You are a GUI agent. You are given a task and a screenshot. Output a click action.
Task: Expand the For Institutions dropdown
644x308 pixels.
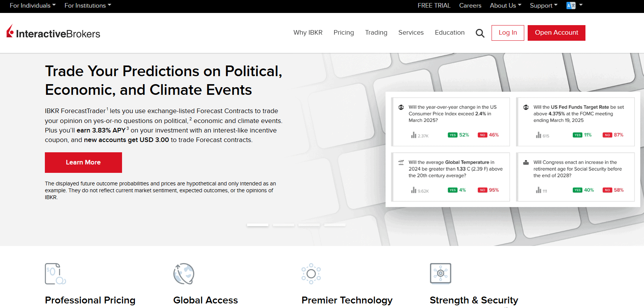88,5
